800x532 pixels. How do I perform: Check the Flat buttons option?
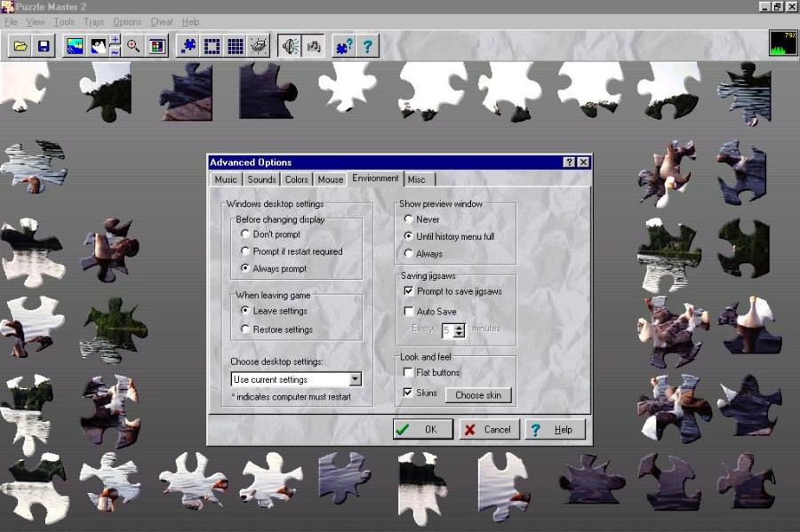click(x=409, y=372)
